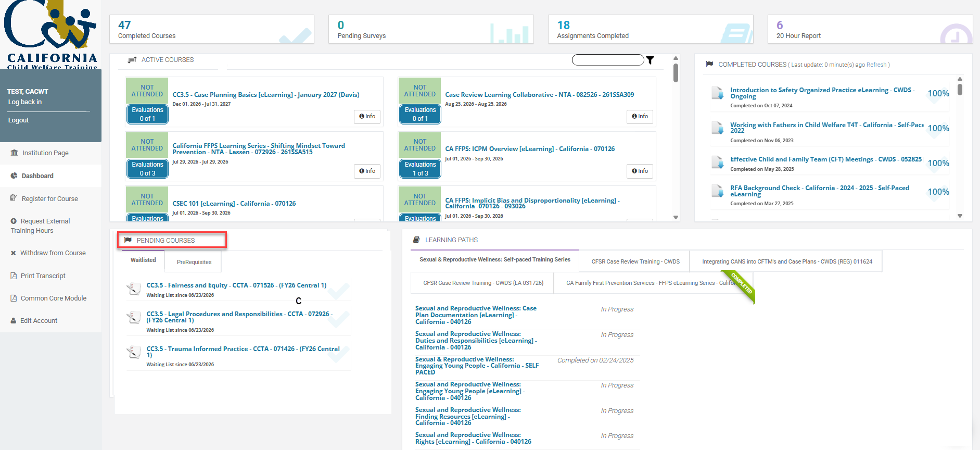Go to Print Transcript menu item
The image size is (980, 450).
tap(50, 276)
